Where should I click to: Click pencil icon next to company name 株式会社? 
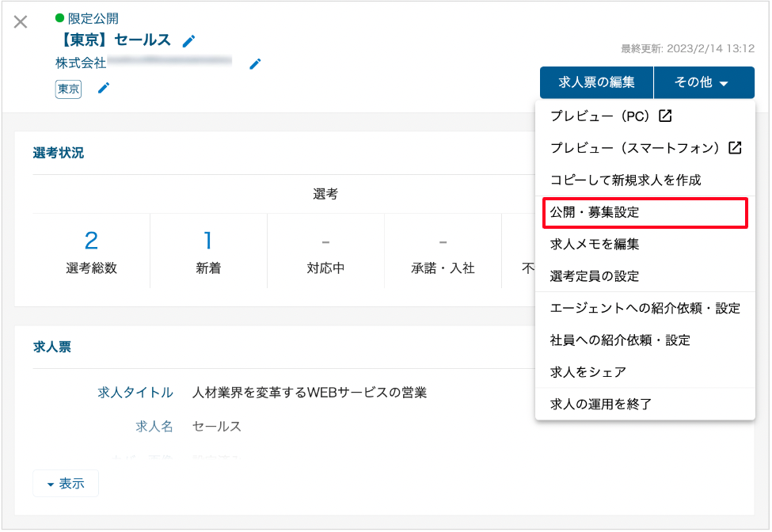[x=255, y=63]
